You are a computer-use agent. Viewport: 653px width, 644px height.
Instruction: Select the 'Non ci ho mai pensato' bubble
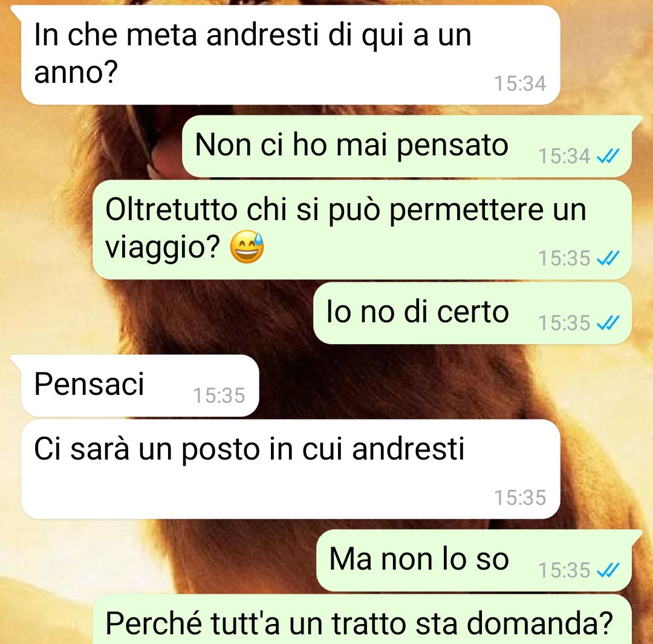coord(407,146)
